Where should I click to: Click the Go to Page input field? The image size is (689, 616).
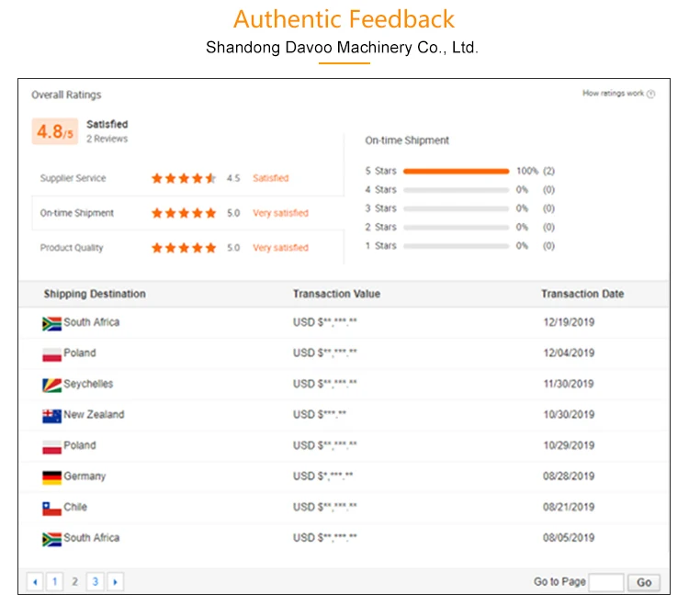point(606,582)
